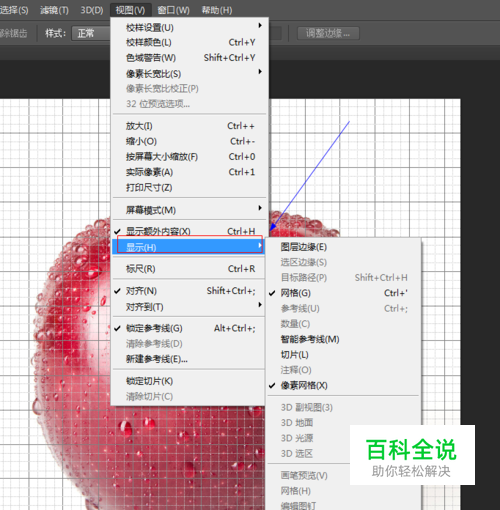Open the 滤镜(T) menu
The height and width of the screenshot is (510, 500).
pos(54,10)
